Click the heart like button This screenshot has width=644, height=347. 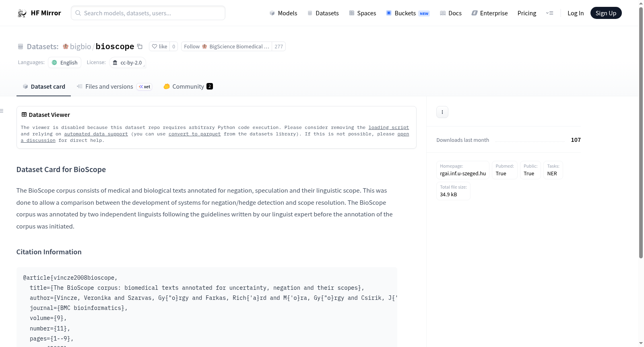pyautogui.click(x=159, y=46)
